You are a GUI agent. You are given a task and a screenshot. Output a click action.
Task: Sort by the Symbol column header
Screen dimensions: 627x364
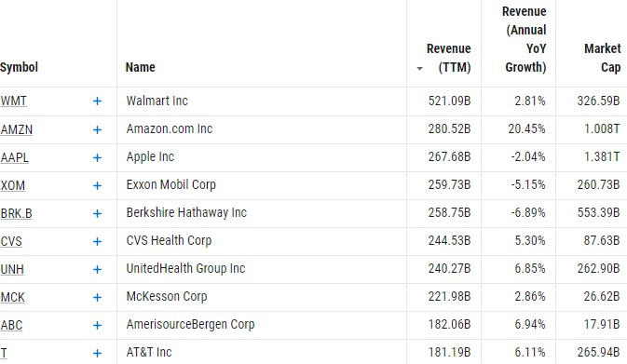point(20,67)
